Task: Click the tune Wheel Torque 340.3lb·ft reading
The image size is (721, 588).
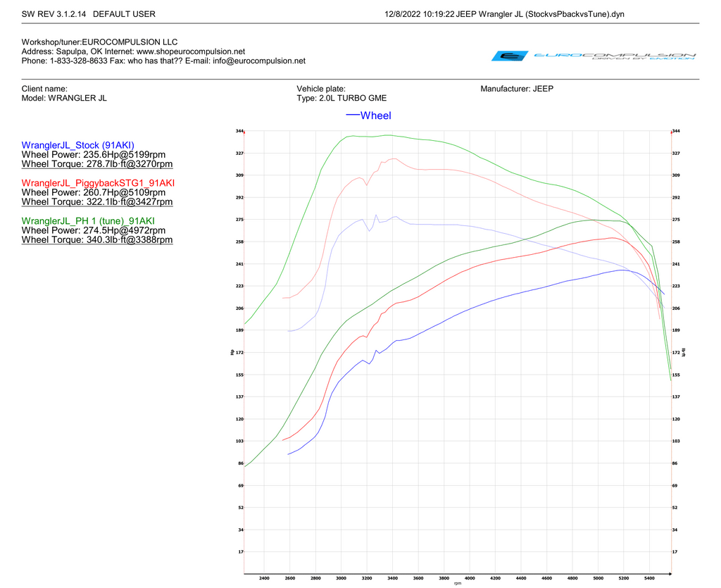Action: pyautogui.click(x=97, y=240)
